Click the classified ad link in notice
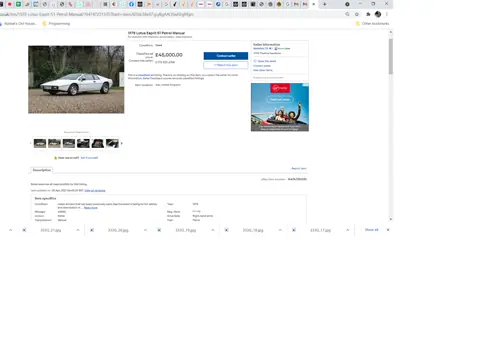The height and width of the screenshot is (360, 480). pyautogui.click(x=146, y=75)
